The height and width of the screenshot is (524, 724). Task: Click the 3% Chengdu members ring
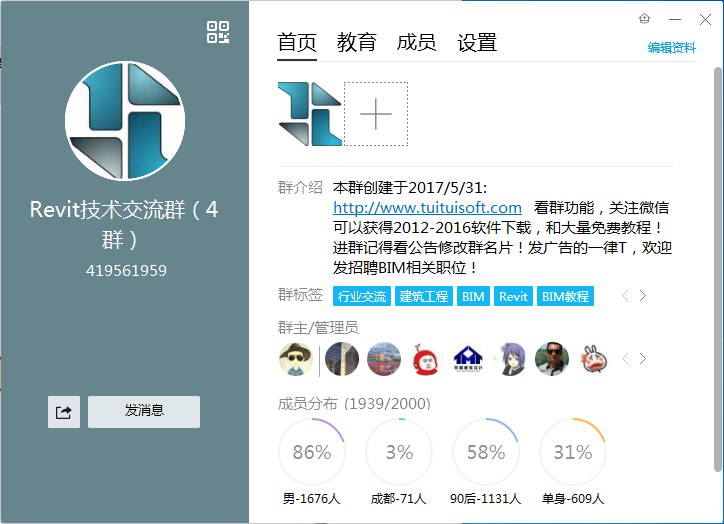[x=399, y=452]
